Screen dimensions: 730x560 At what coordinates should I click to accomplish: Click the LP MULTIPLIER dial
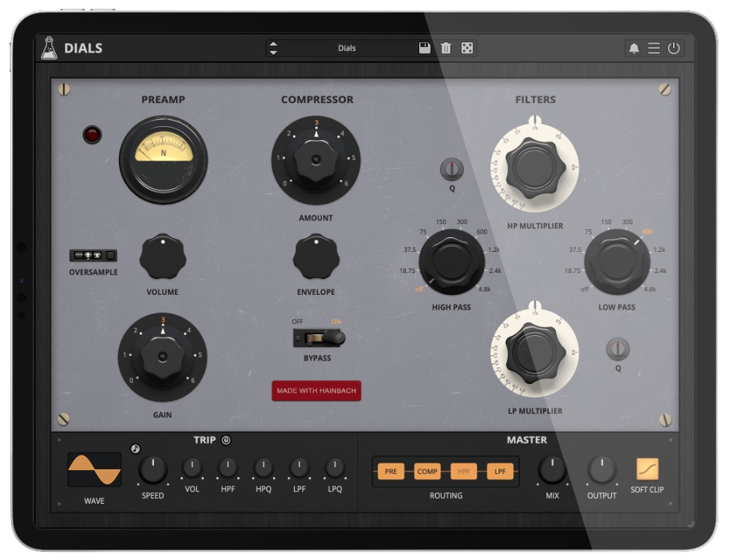pyautogui.click(x=535, y=353)
